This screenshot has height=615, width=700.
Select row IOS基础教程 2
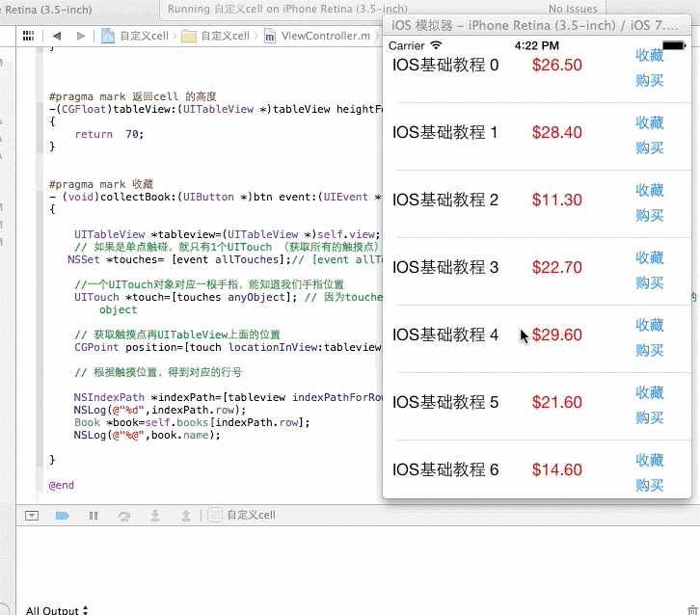tap(537, 204)
